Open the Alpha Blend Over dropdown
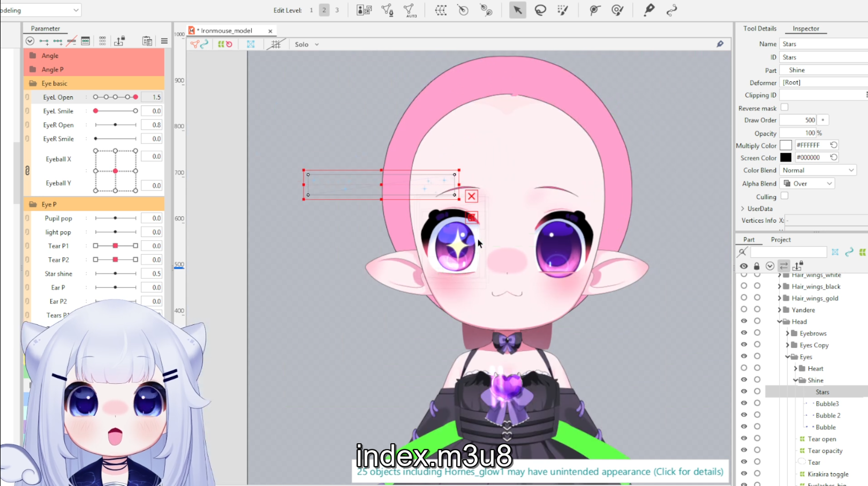Viewport: 868px width, 486px height. point(807,184)
